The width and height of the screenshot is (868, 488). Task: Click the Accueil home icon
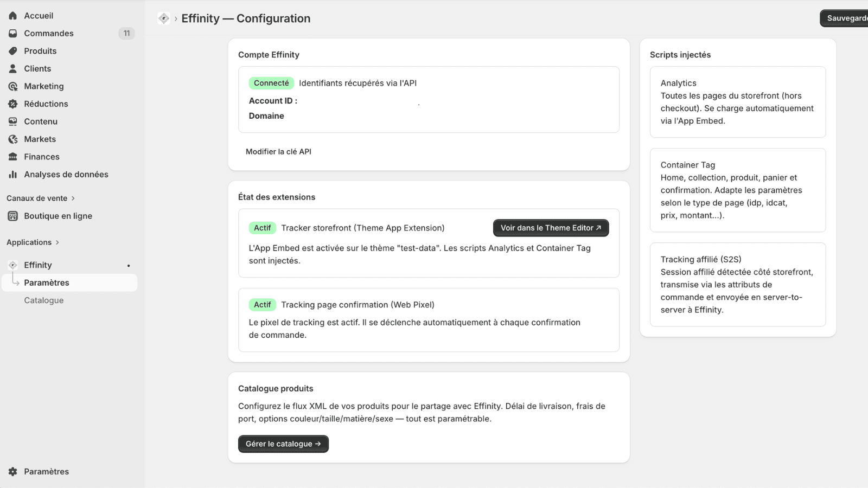[x=13, y=16]
